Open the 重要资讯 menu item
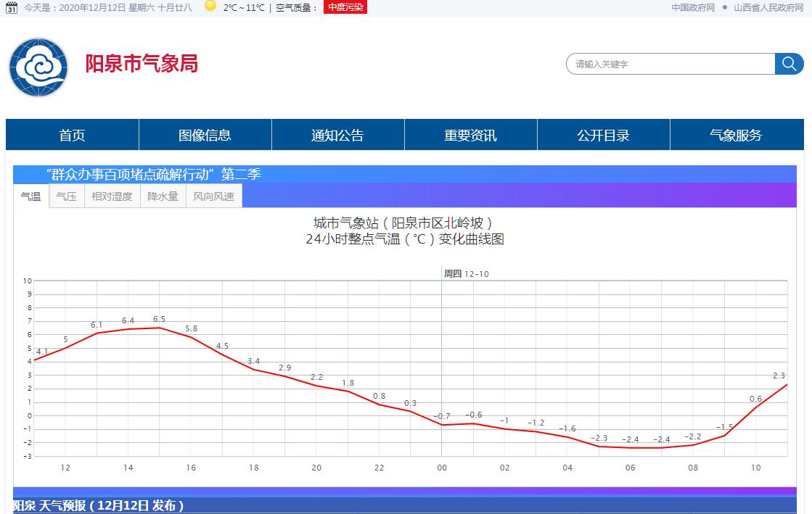 470,135
